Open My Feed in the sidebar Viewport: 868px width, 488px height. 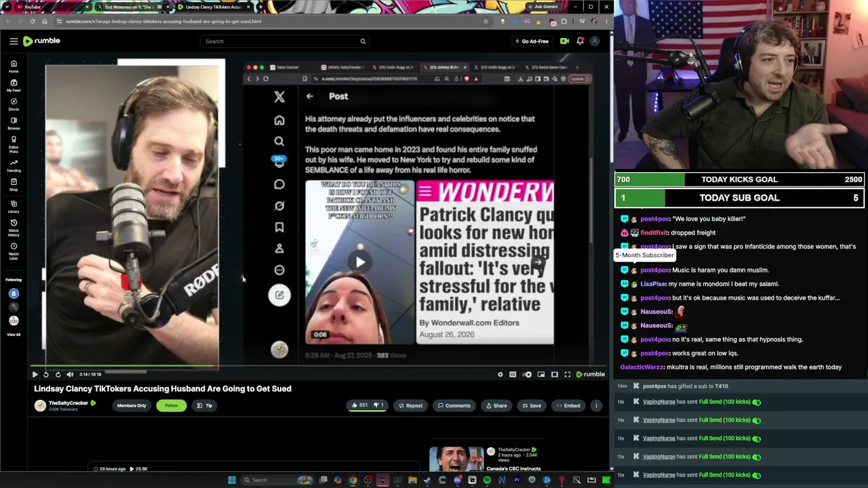tap(14, 85)
